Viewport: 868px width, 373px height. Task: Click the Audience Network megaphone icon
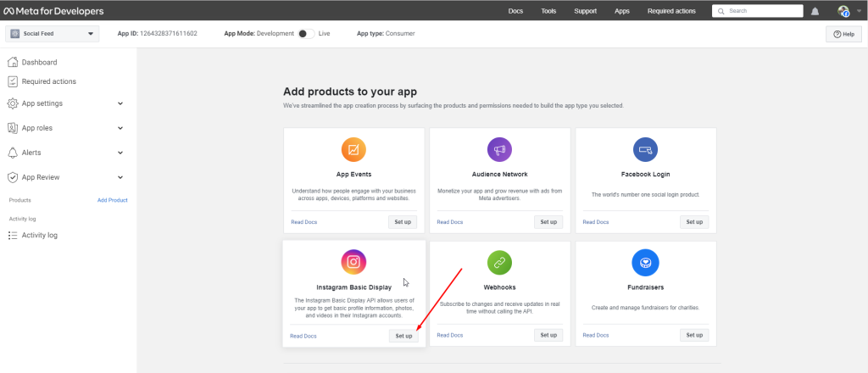coord(499,149)
